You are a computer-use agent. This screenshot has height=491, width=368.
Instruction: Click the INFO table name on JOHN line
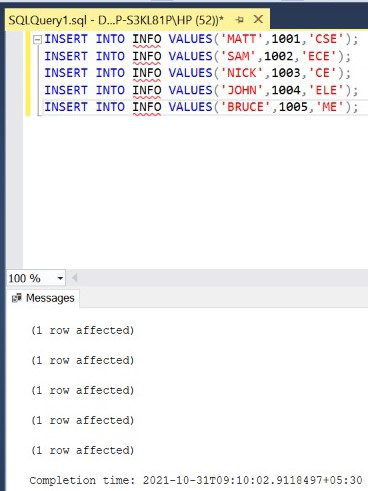[x=147, y=90]
